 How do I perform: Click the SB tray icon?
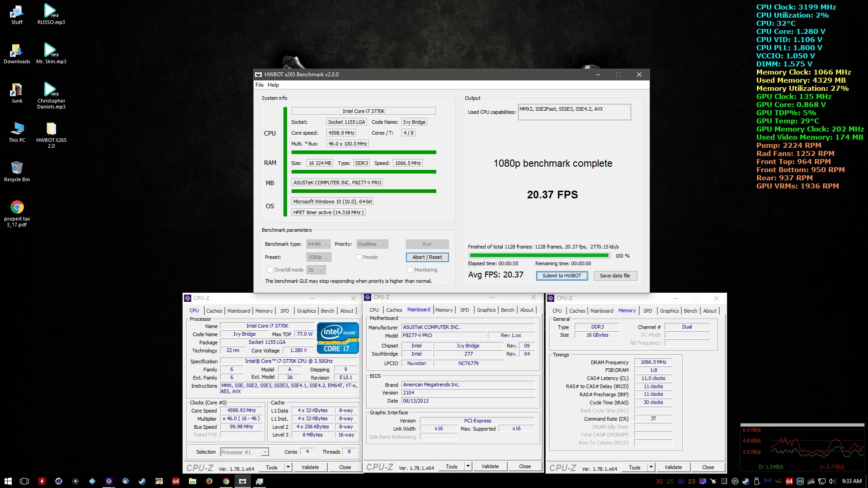800,481
